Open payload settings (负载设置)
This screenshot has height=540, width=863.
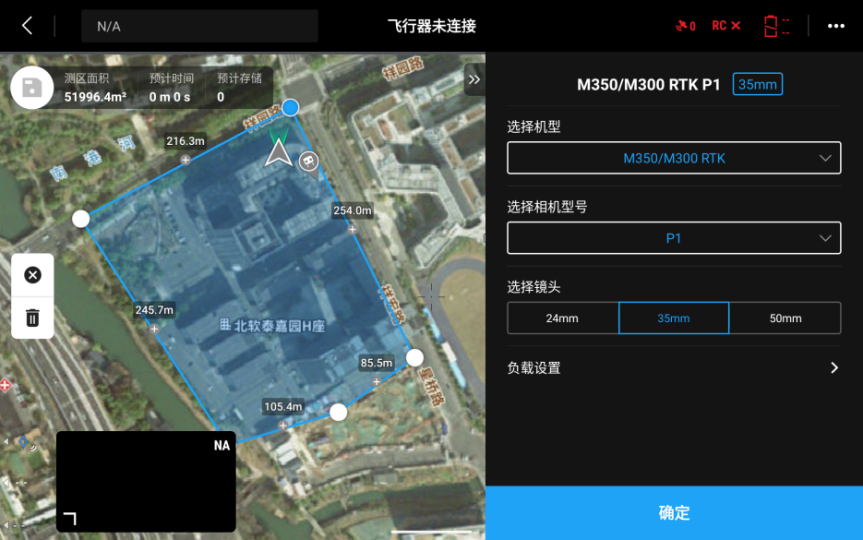click(x=674, y=368)
